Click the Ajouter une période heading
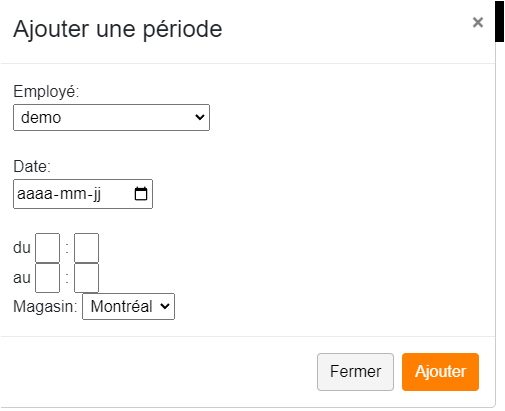 [x=118, y=29]
